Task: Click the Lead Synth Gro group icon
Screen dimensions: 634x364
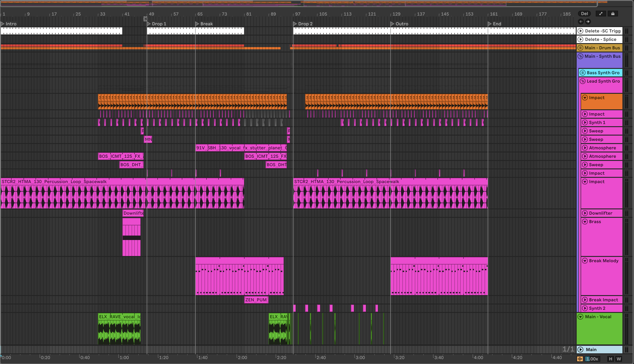Action: [582, 81]
